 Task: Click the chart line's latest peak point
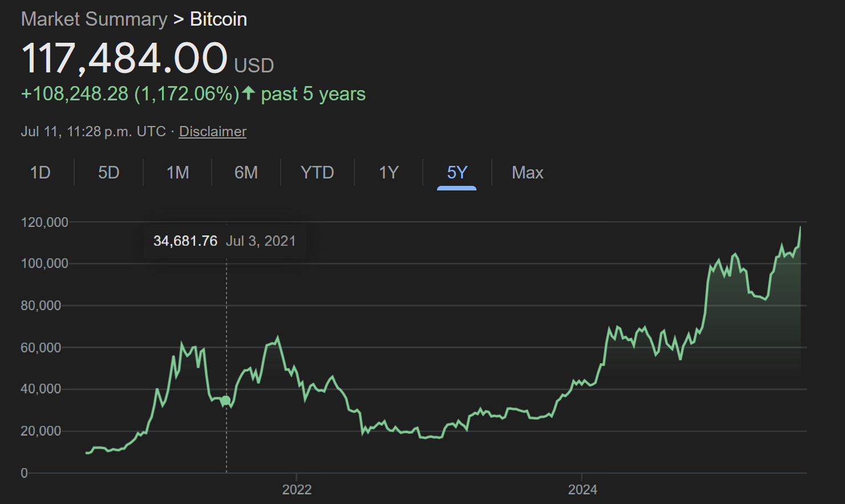(x=800, y=227)
